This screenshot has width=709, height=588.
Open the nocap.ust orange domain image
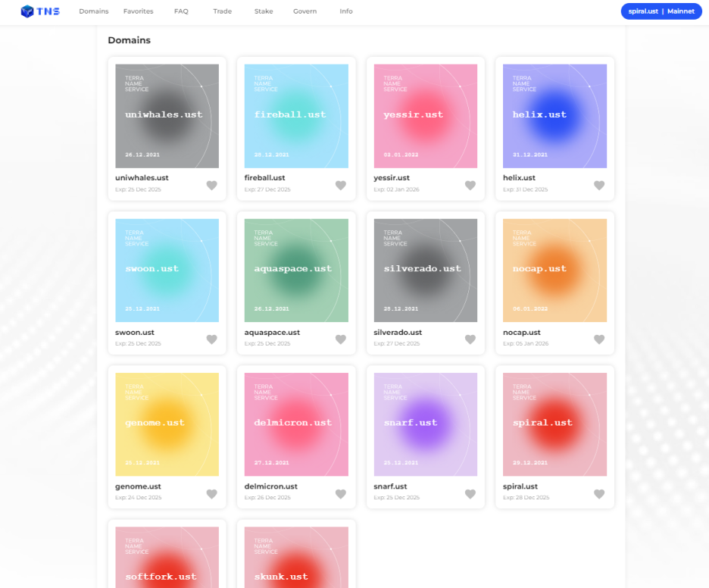pyautogui.click(x=554, y=271)
